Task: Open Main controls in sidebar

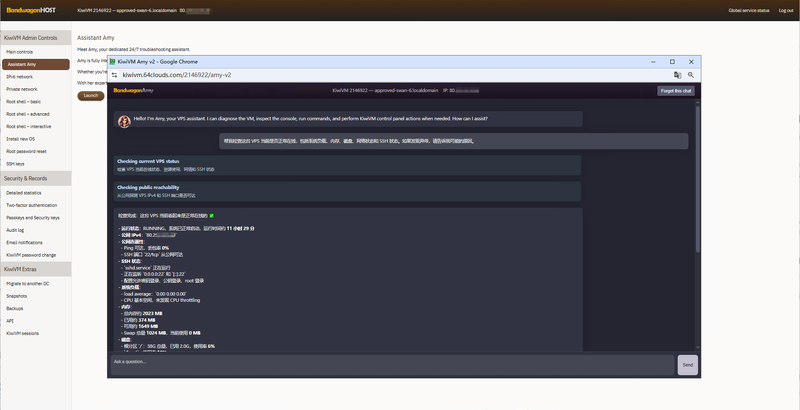Action: (19, 52)
